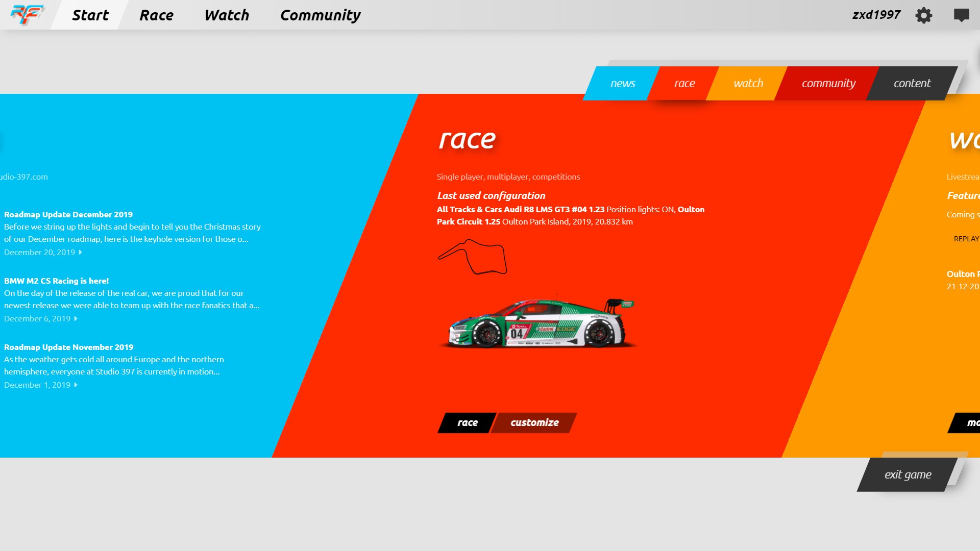Viewport: 980px width, 551px height.
Task: Click the large race panel heading
Action: (467, 139)
